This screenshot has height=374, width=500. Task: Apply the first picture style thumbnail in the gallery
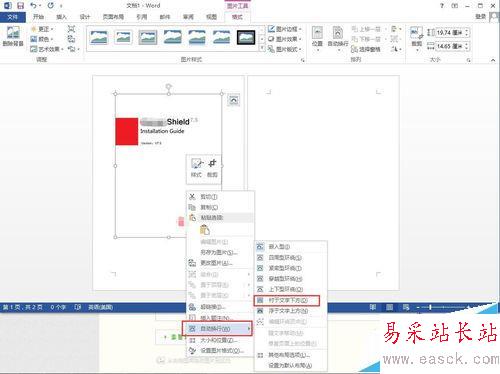pos(99,38)
